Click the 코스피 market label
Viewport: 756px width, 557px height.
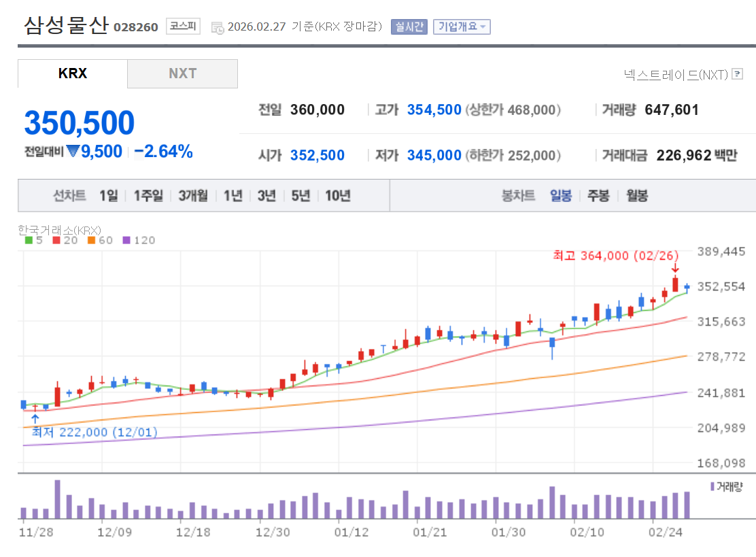pyautogui.click(x=182, y=27)
